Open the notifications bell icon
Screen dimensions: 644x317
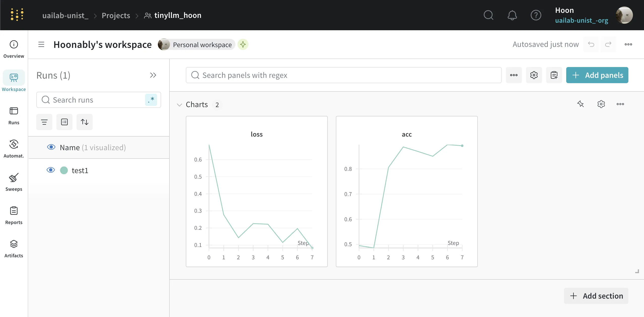tap(512, 15)
